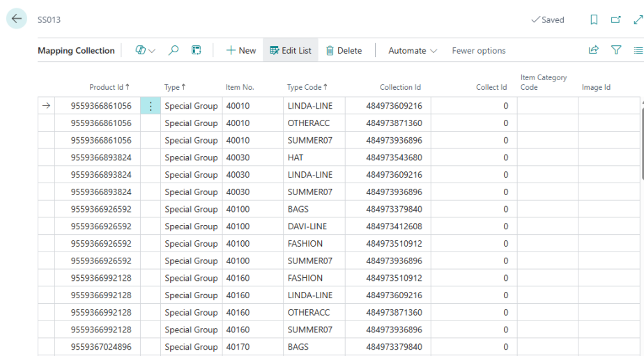644x356 pixels.
Task: Click the Saved status indicator
Action: tap(548, 20)
